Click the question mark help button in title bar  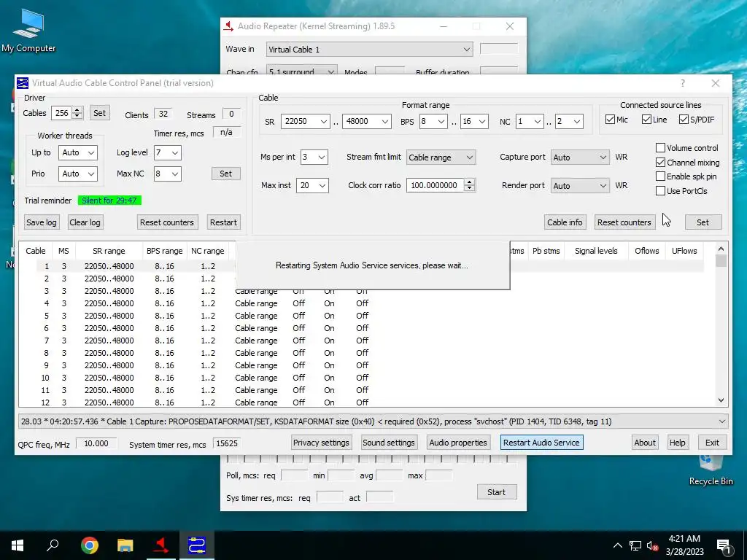[683, 83]
